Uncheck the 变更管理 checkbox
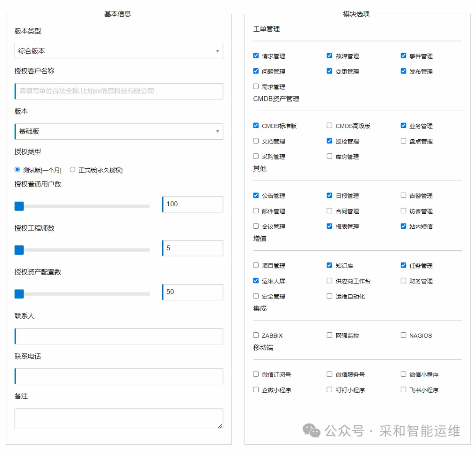The image size is (476, 450). [x=329, y=71]
